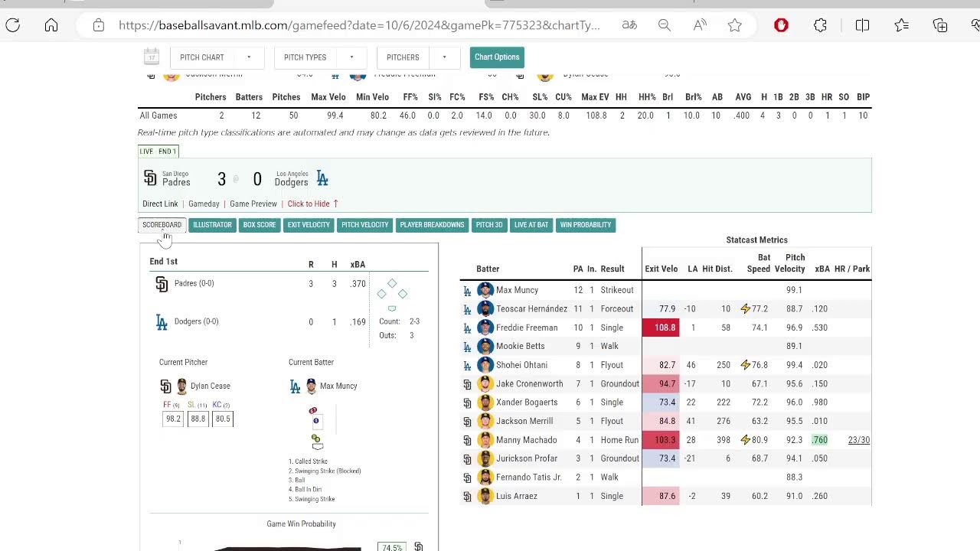Open the translate page option in address bar
This screenshot has width=980, height=551.
tap(629, 25)
